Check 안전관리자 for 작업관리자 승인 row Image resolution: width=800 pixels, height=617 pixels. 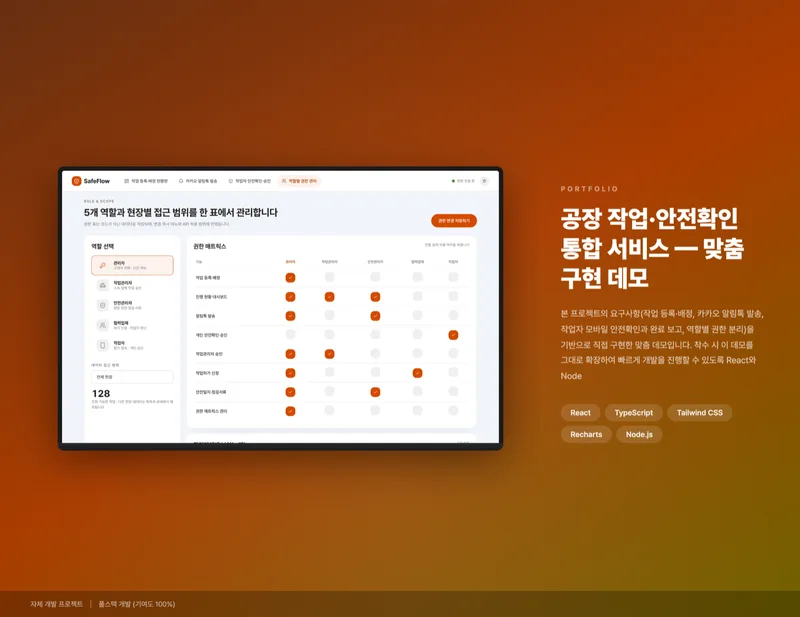click(x=375, y=353)
